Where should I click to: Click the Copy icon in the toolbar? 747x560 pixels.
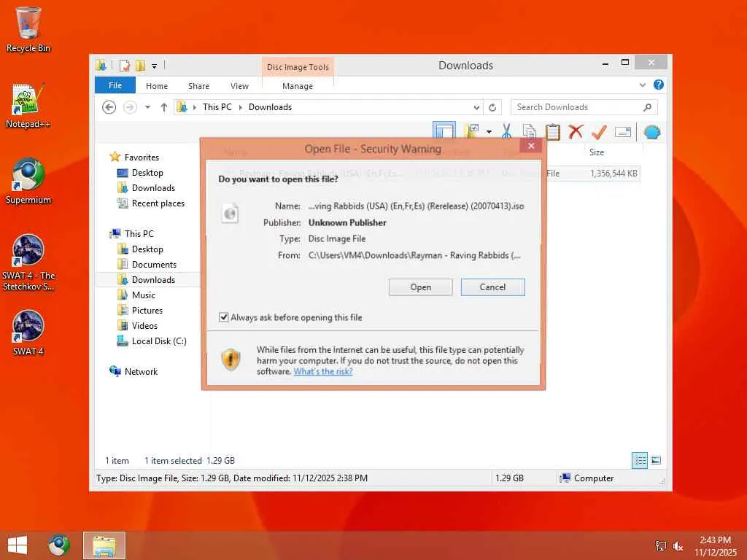530,131
